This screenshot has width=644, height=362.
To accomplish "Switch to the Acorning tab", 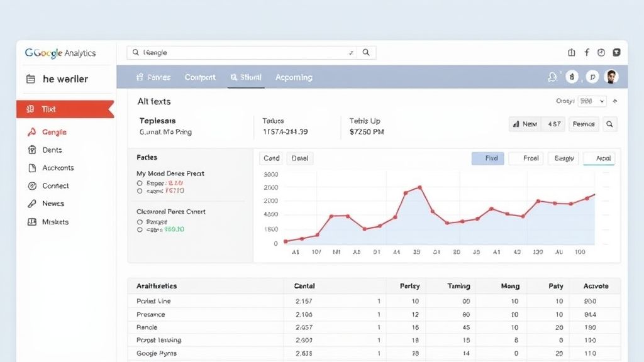I will [294, 77].
